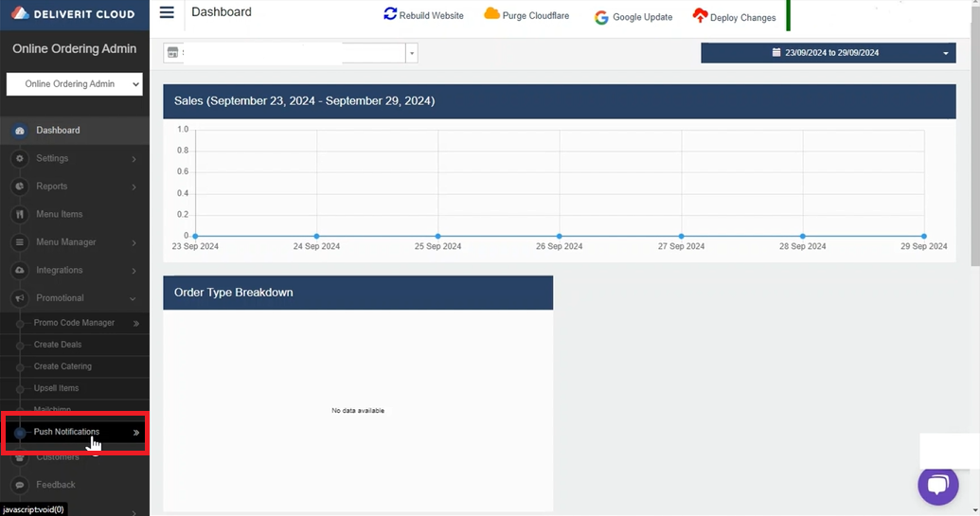Click the Purge Cloudflare button label
Image resolution: width=980 pixels, height=516 pixels.
click(536, 15)
